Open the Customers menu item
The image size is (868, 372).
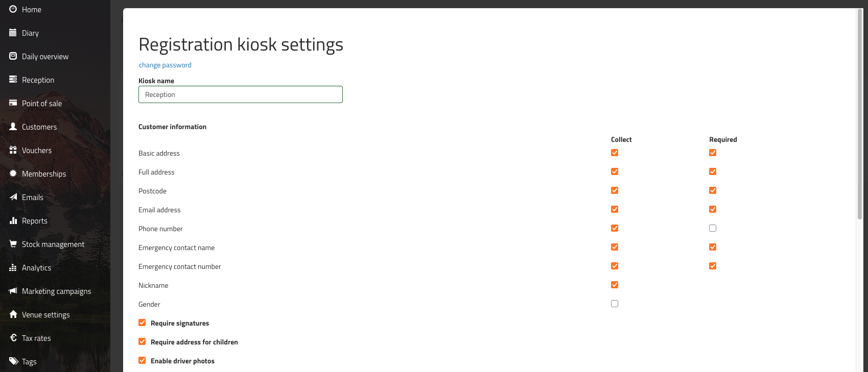[39, 127]
